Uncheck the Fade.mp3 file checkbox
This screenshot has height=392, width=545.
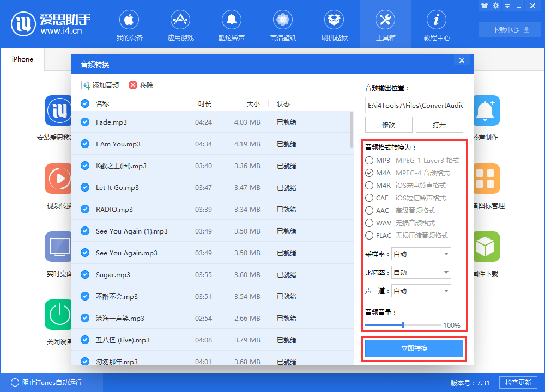[x=85, y=122]
